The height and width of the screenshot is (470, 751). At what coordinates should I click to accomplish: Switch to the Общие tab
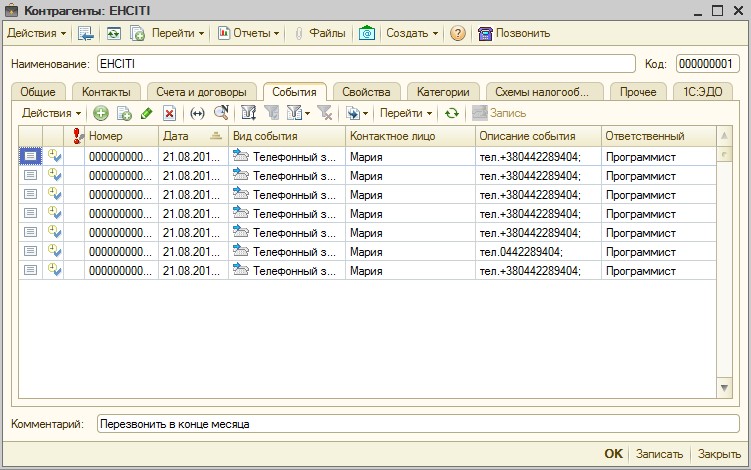coord(38,92)
